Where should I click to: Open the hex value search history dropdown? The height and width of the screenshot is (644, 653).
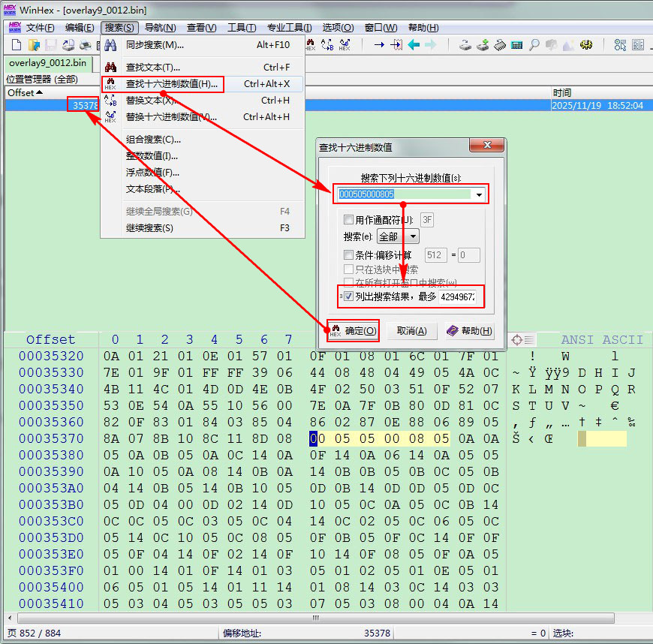(x=479, y=194)
